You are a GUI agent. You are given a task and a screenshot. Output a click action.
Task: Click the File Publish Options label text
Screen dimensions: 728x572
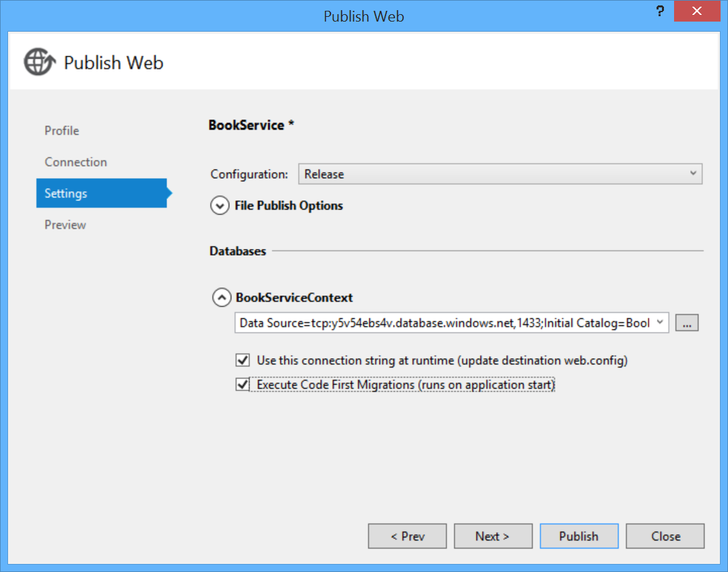[x=289, y=205]
